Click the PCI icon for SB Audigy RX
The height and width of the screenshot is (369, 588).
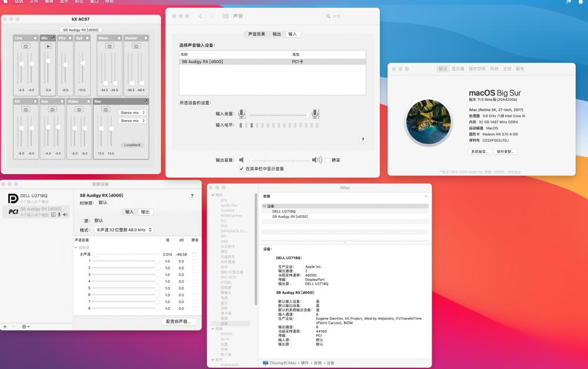(x=13, y=212)
